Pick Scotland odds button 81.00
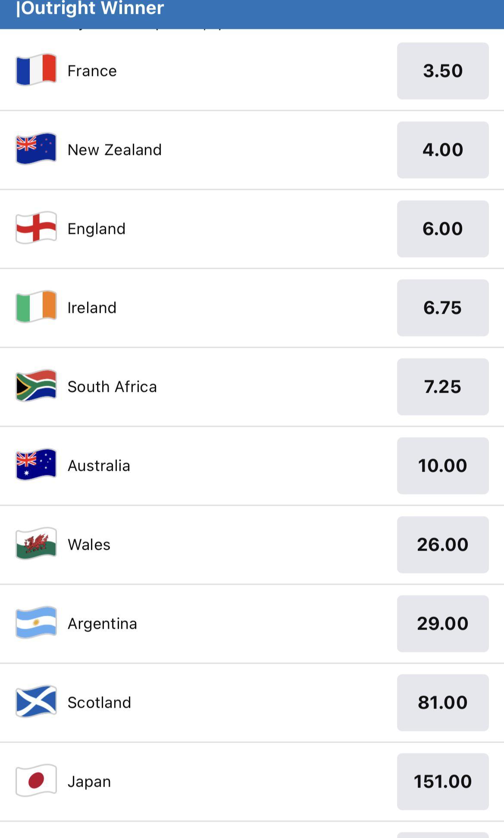The image size is (504, 838). click(443, 703)
